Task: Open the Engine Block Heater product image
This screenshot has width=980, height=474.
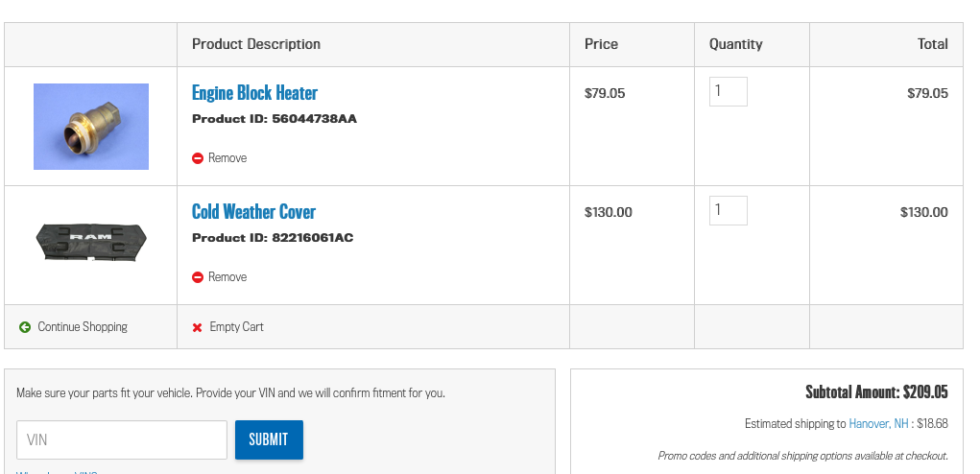Action: 91,127
